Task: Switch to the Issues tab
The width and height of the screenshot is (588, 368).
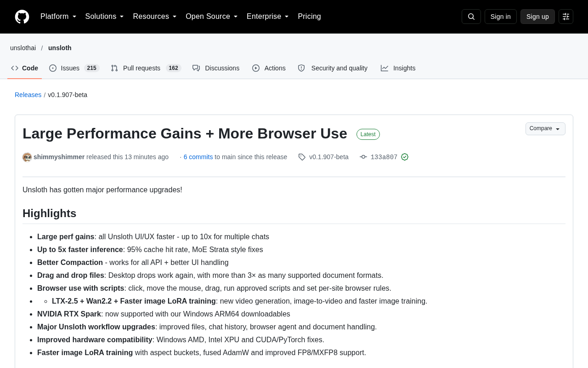Action: pyautogui.click(x=74, y=68)
